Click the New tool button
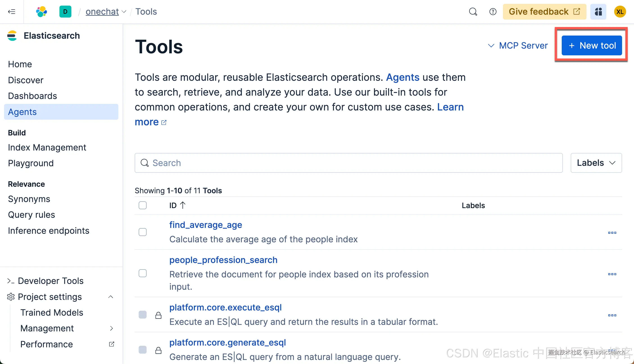The image size is (634, 364). [x=592, y=45]
